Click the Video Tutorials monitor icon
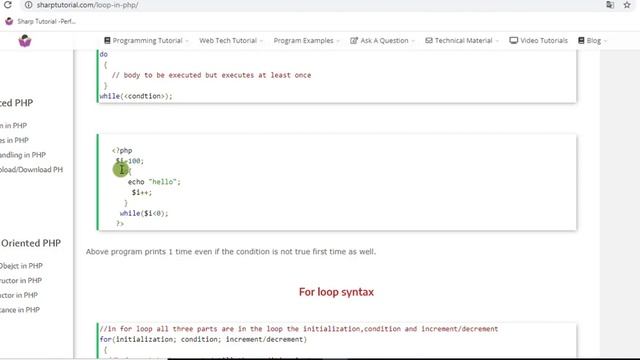The width and height of the screenshot is (640, 360). [x=513, y=40]
